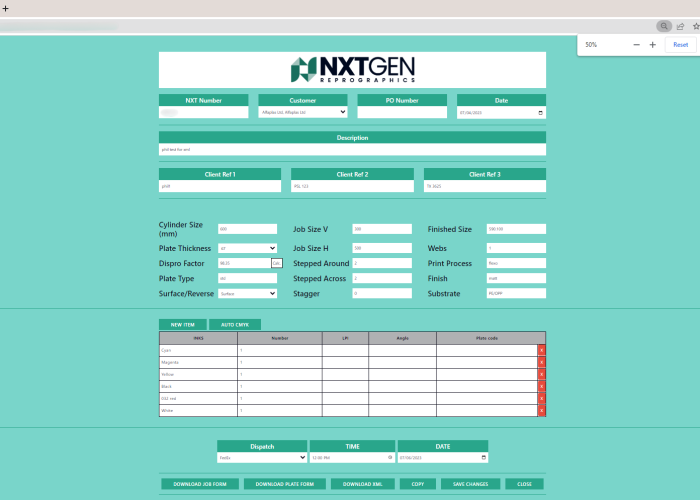Click the Description text field
The image size is (700, 500).
click(352, 150)
